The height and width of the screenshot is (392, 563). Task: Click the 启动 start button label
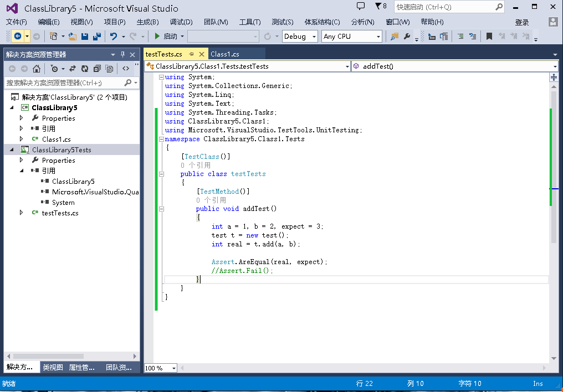point(170,36)
